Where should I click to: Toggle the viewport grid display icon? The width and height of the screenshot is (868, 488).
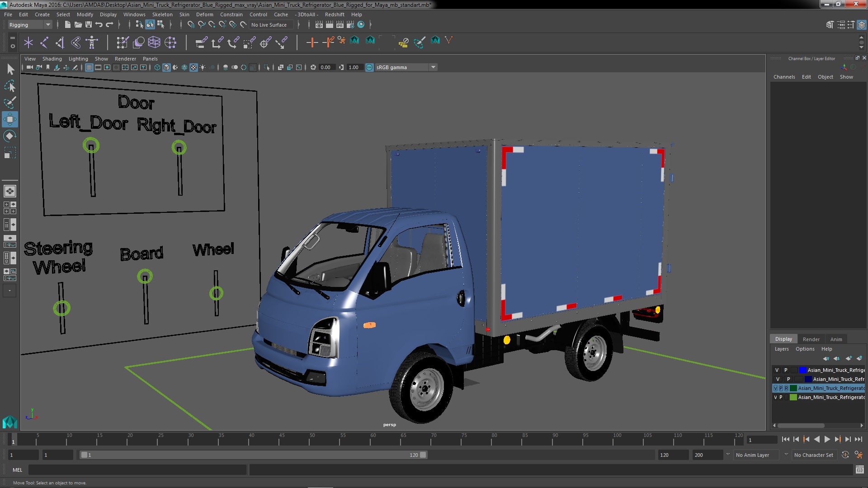coord(89,67)
